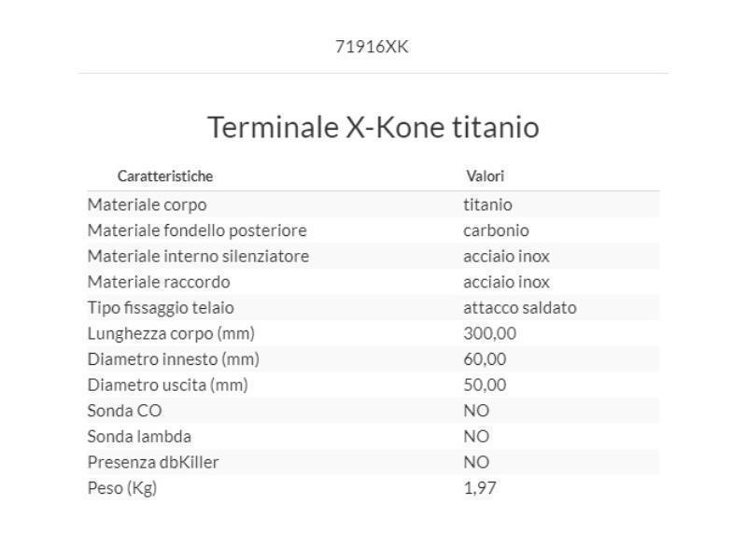Select the Materiale corpo row label
The height and width of the screenshot is (560, 747).
[147, 204]
